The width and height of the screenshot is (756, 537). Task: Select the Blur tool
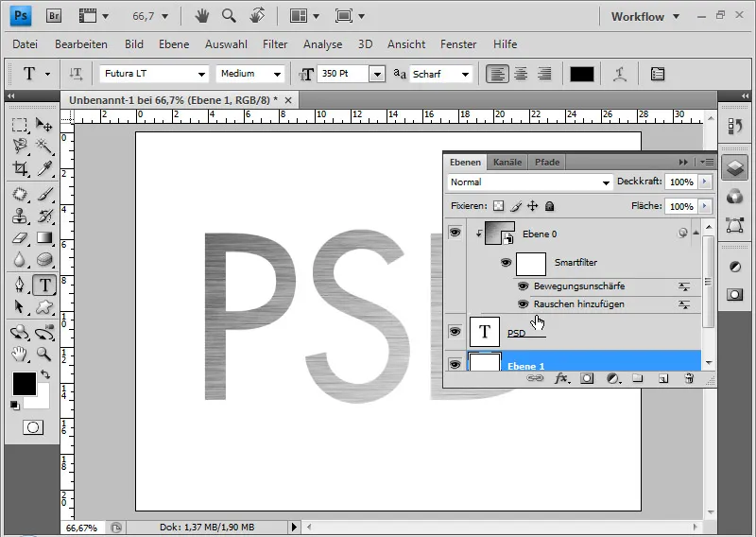19,260
